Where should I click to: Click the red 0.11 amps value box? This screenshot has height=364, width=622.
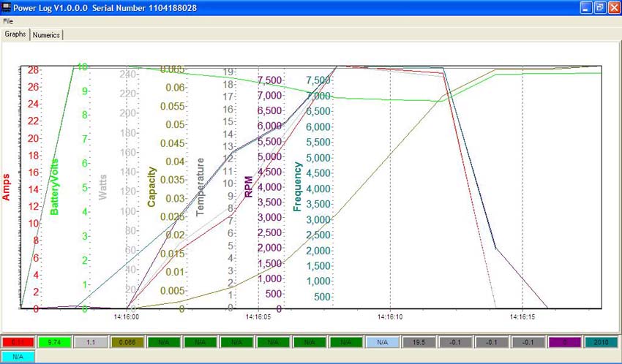[x=18, y=342]
